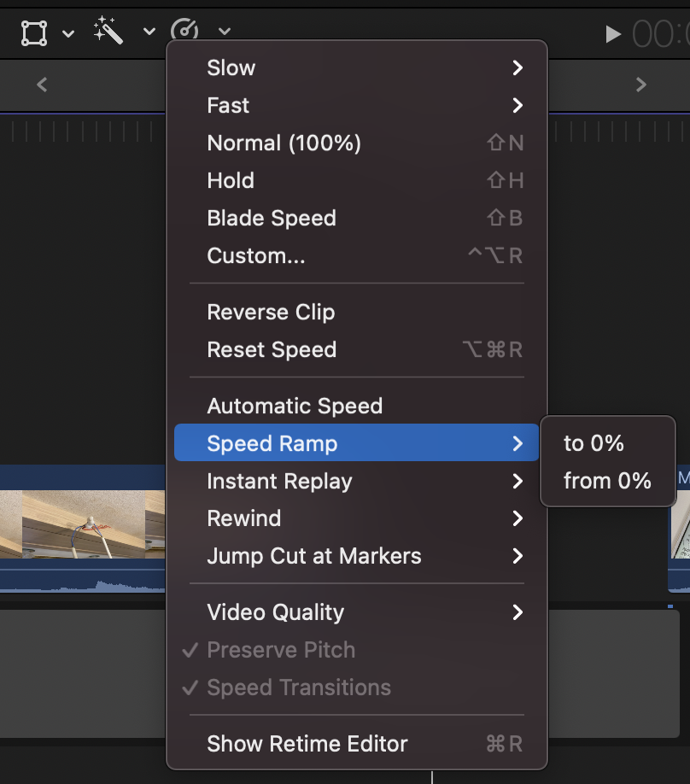Click the Transform tool icon
The height and width of the screenshot is (784, 690).
pos(34,33)
